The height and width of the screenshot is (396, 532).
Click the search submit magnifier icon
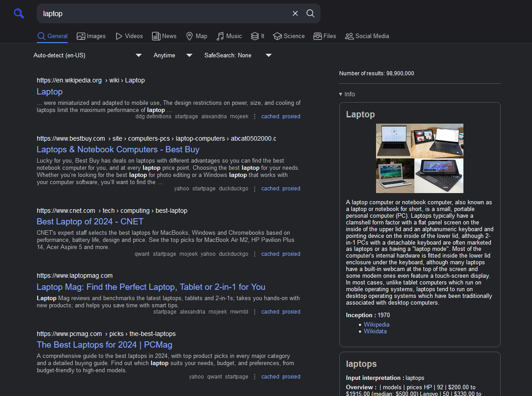click(310, 13)
